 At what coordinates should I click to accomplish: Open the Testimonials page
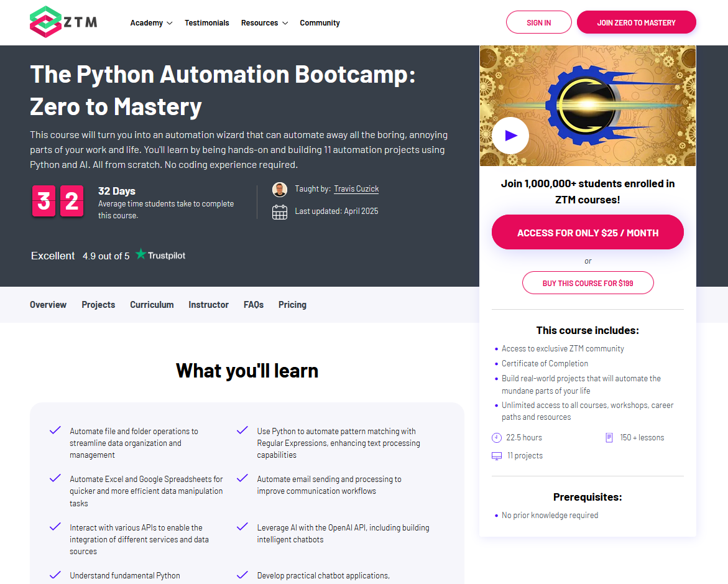[x=206, y=23]
